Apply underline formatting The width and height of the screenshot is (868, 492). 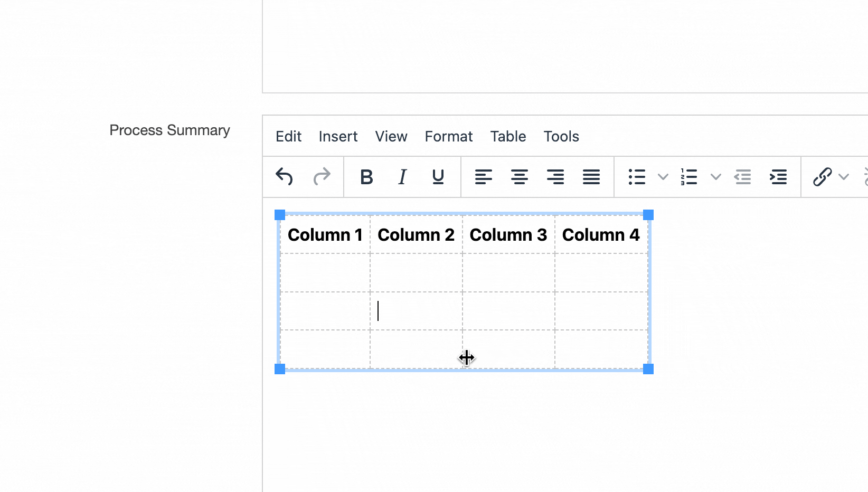point(438,177)
